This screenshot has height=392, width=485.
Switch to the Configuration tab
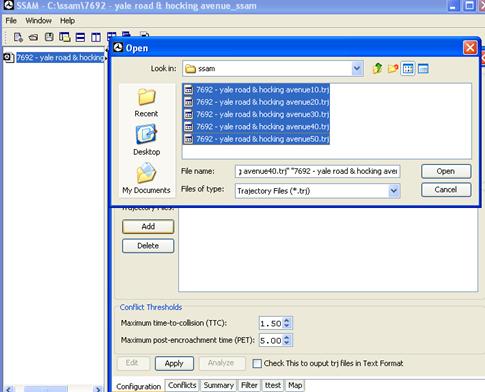coord(138,386)
